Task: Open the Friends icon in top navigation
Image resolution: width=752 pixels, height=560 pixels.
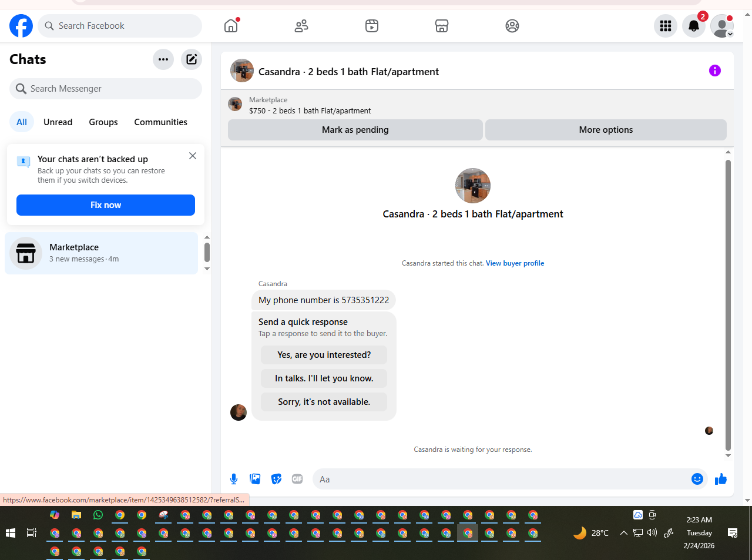Action: click(x=301, y=26)
